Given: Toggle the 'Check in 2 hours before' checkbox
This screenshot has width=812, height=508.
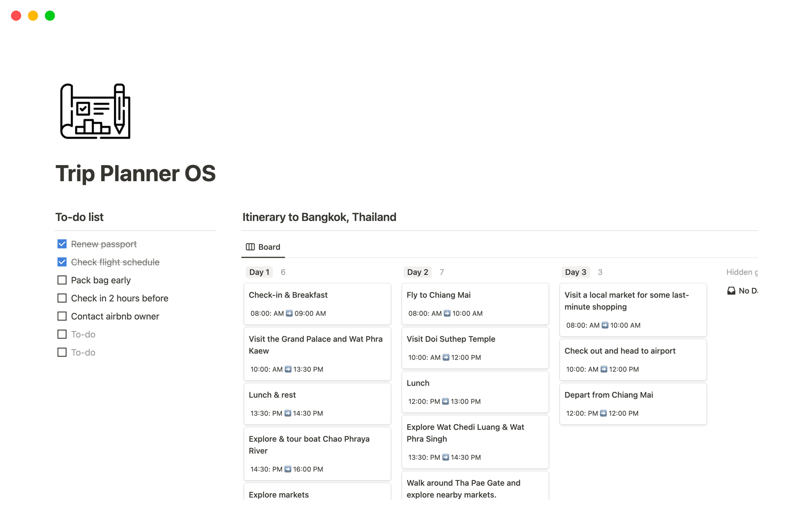Looking at the screenshot, I should pos(63,298).
